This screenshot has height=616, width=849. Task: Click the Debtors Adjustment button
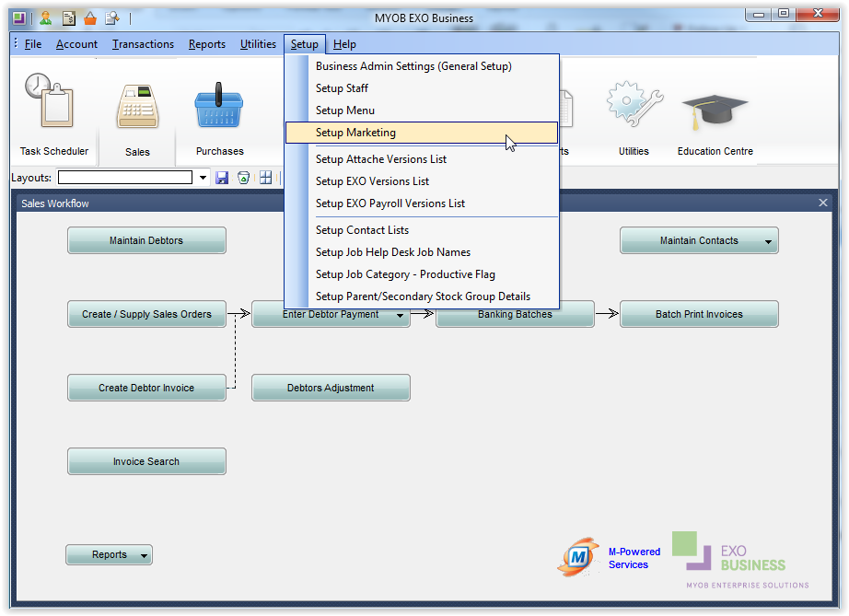click(331, 388)
